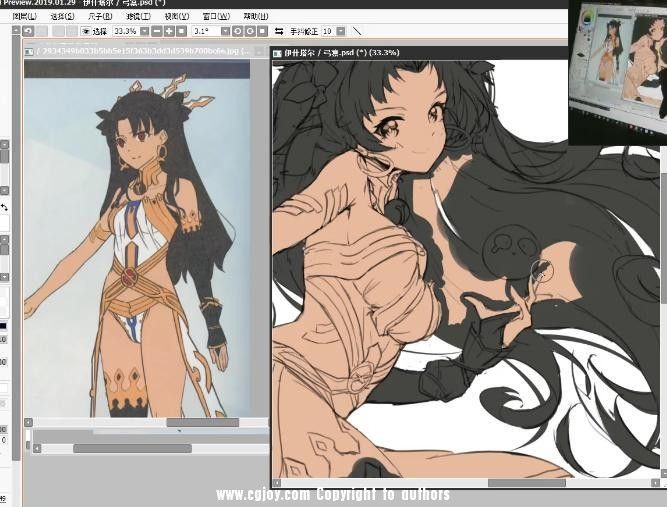Image resolution: width=667 pixels, height=507 pixels.
Task: Open the 视图(V) menu
Action: [x=177, y=17]
